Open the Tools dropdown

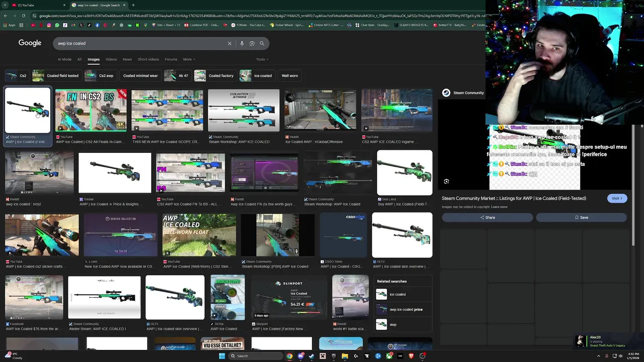(x=262, y=59)
